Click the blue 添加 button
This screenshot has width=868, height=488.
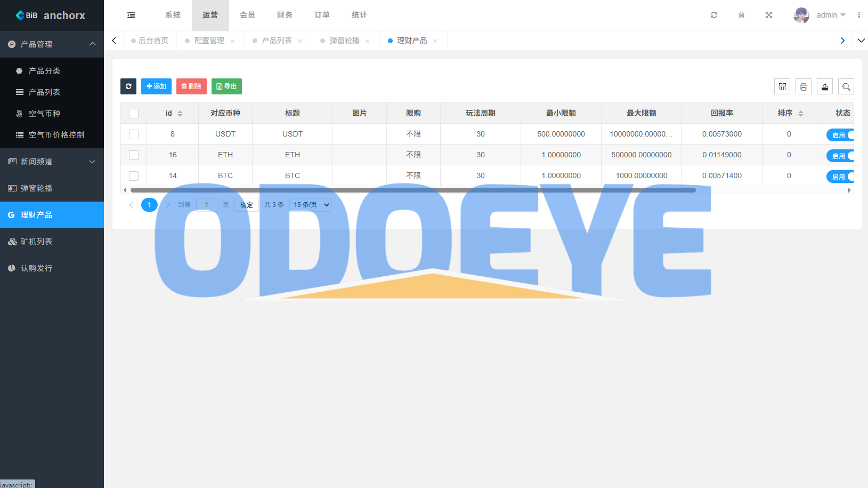pyautogui.click(x=156, y=86)
